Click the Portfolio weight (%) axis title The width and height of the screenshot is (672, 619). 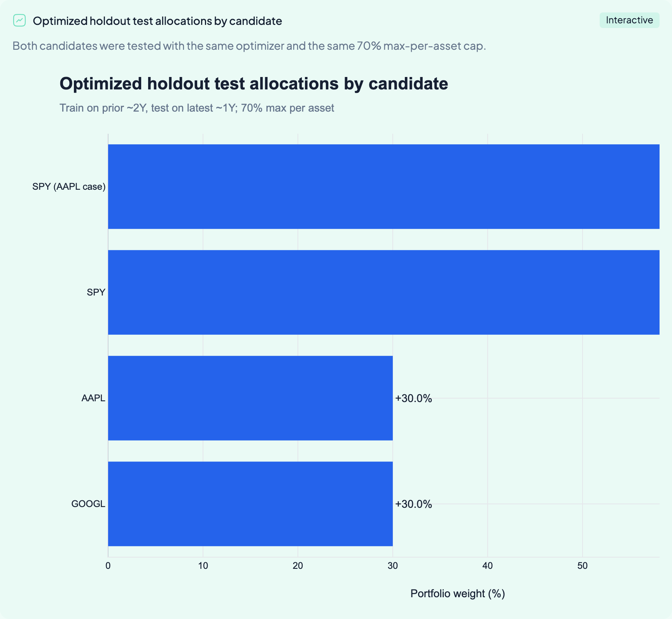(458, 594)
